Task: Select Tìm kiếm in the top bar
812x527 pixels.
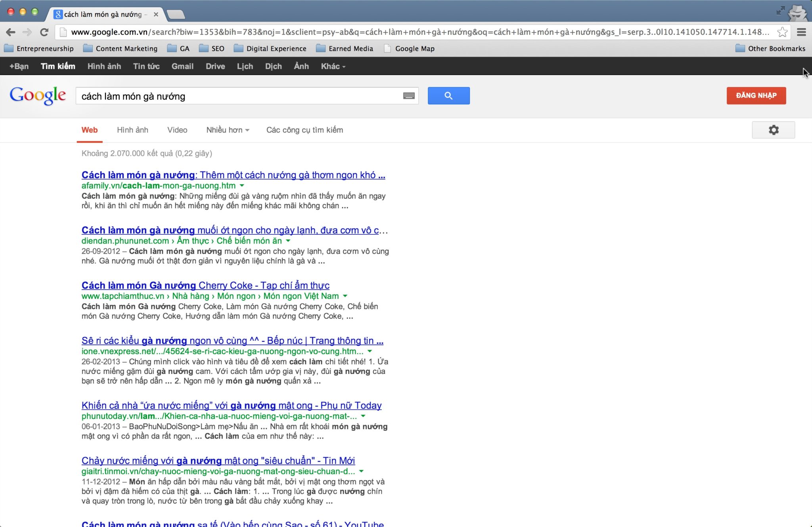Action: pos(58,66)
